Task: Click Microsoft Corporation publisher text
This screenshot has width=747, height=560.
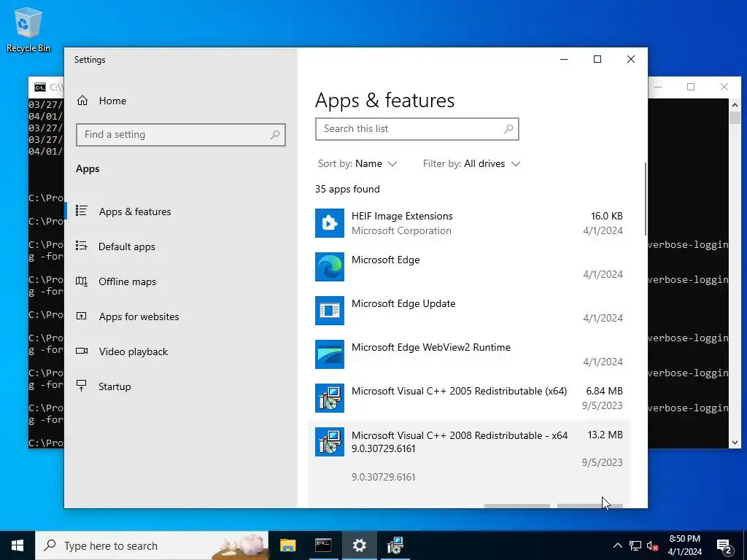Action: pos(401,231)
